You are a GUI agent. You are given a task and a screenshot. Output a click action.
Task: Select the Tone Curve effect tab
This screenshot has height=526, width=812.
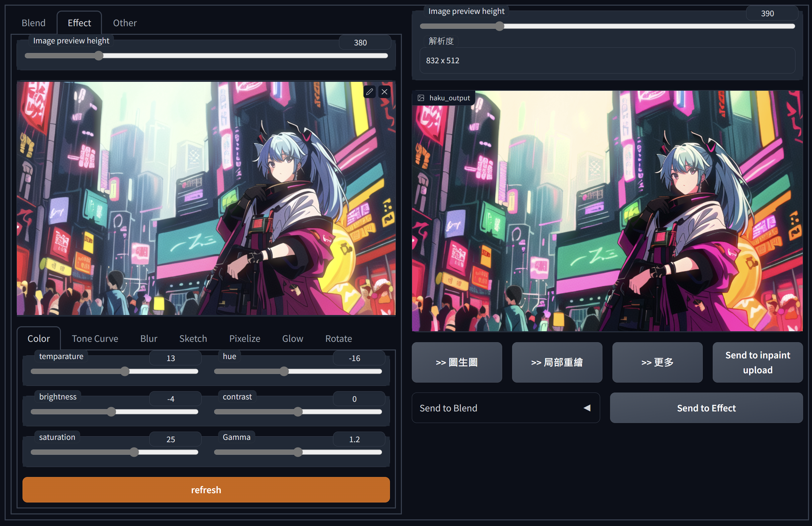pos(95,339)
